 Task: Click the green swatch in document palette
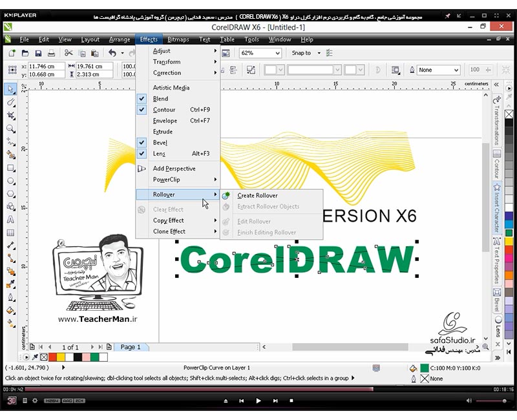(x=95, y=357)
